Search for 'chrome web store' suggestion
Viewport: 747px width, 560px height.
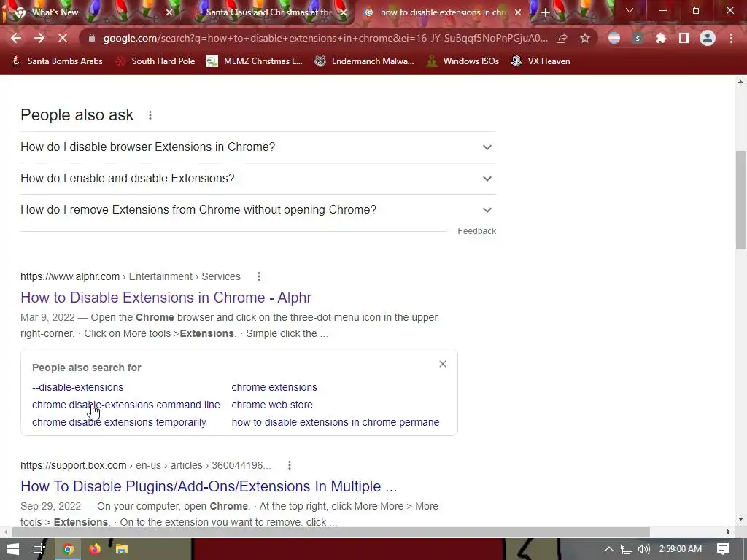[272, 405]
